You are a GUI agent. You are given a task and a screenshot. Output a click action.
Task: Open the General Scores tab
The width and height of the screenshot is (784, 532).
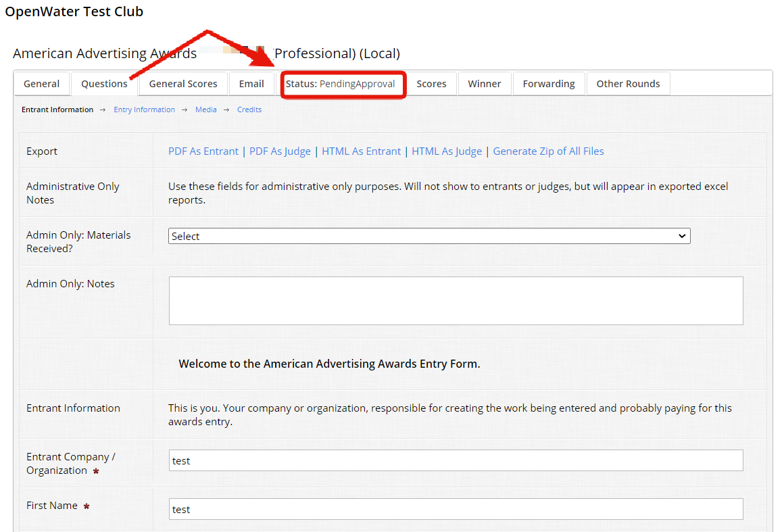pos(183,84)
